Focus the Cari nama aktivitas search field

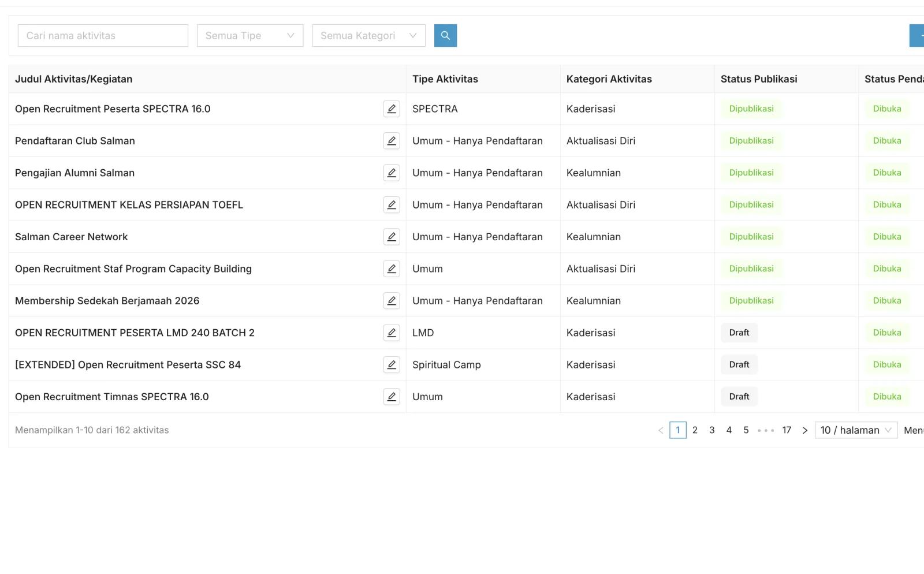pos(103,36)
